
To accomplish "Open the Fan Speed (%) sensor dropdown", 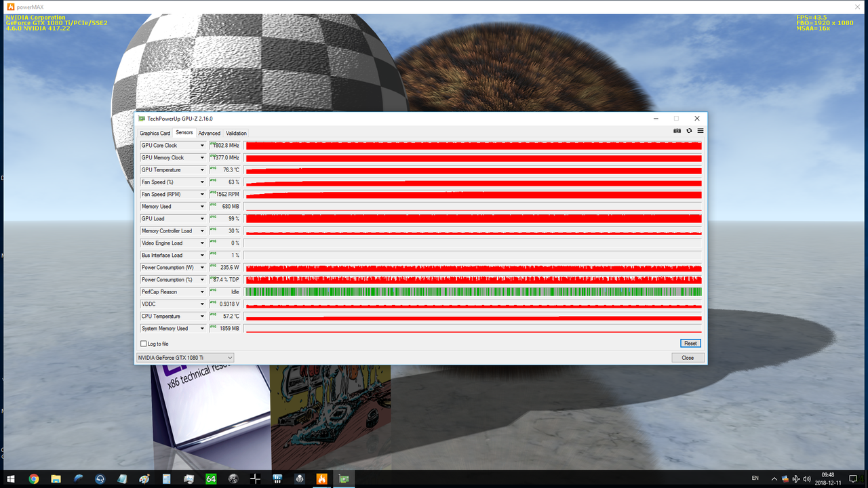I will pos(202,182).
